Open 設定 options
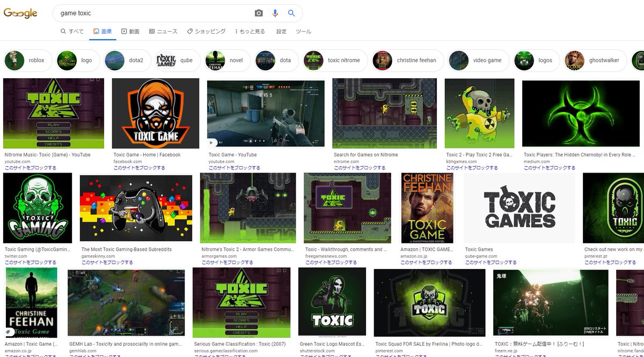The width and height of the screenshot is (644, 357). pos(281,32)
